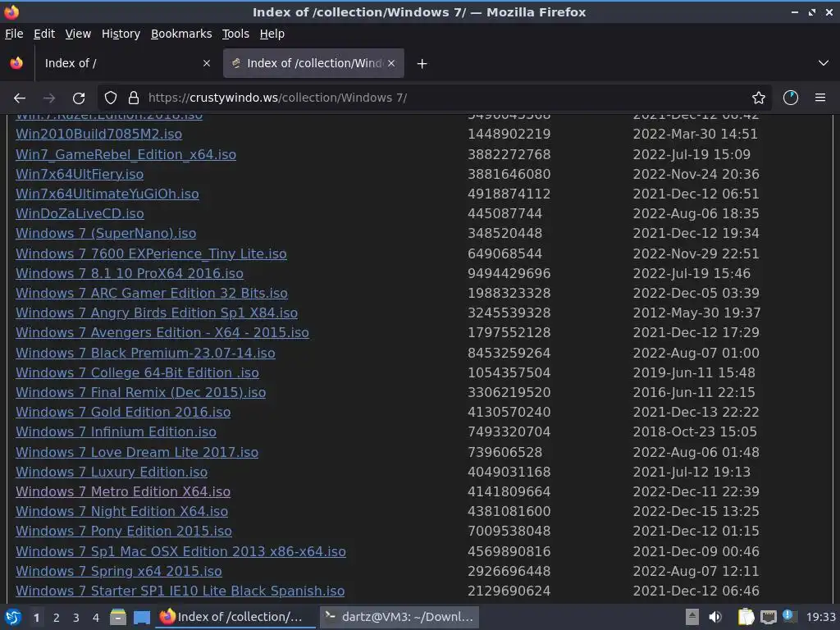The height and width of the screenshot is (630, 840).
Task: Switch to the 'Index of /' tab
Action: (x=126, y=63)
